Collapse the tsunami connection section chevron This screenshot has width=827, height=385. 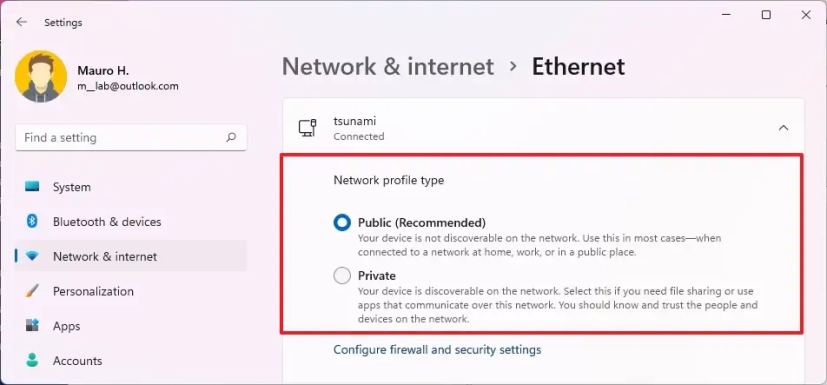click(784, 128)
